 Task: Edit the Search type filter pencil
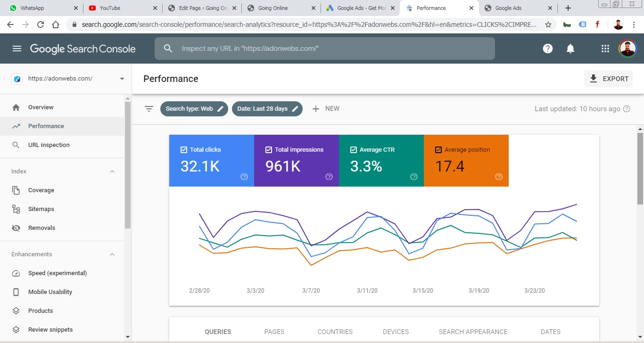pos(220,109)
